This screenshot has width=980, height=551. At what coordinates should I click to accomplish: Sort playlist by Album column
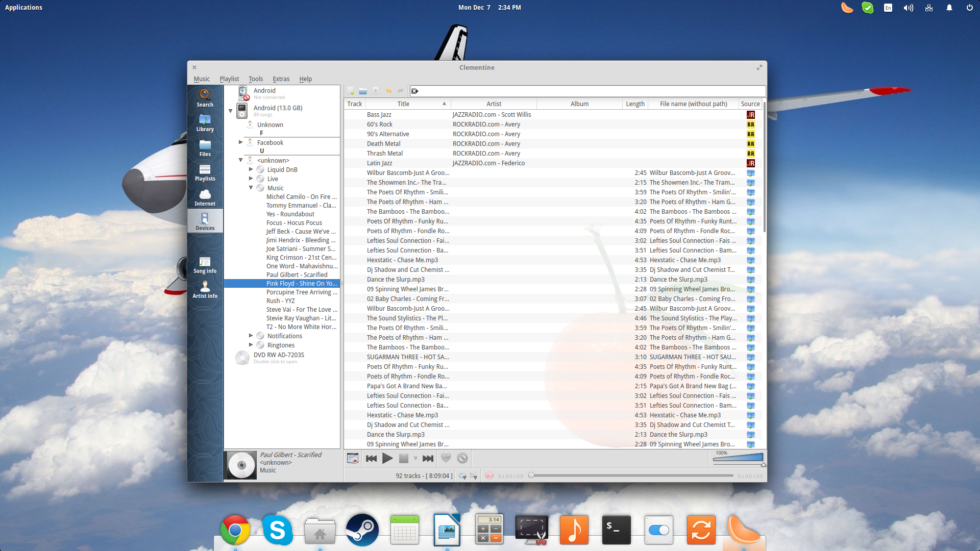pyautogui.click(x=579, y=104)
